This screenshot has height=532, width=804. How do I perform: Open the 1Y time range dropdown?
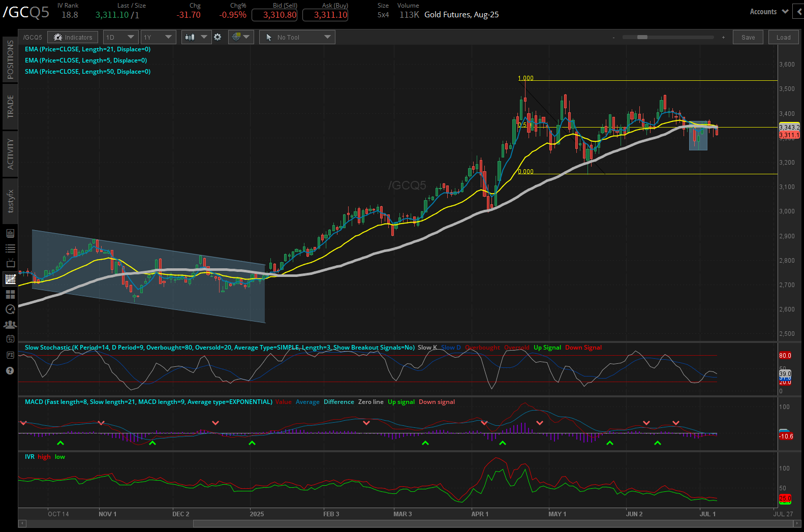(x=158, y=37)
